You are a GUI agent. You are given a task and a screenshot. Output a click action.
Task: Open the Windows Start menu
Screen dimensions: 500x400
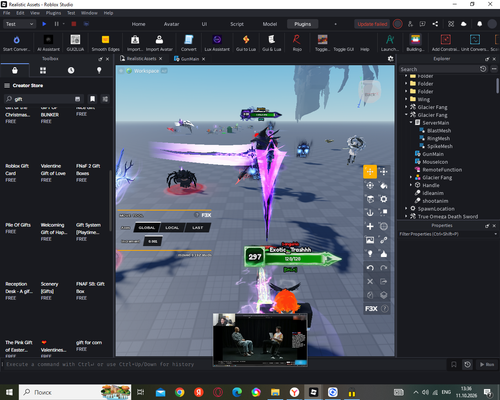click(9, 392)
